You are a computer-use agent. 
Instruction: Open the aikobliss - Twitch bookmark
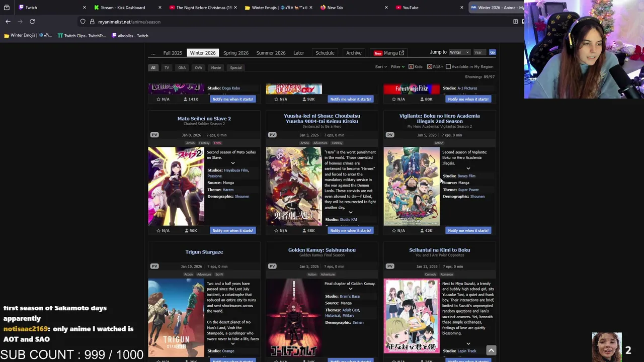point(130,36)
